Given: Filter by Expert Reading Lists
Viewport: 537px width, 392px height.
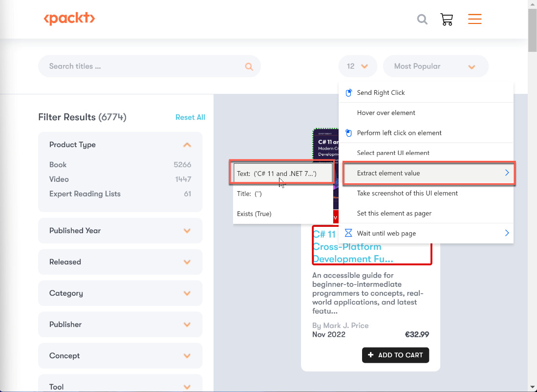Looking at the screenshot, I should tap(85, 194).
